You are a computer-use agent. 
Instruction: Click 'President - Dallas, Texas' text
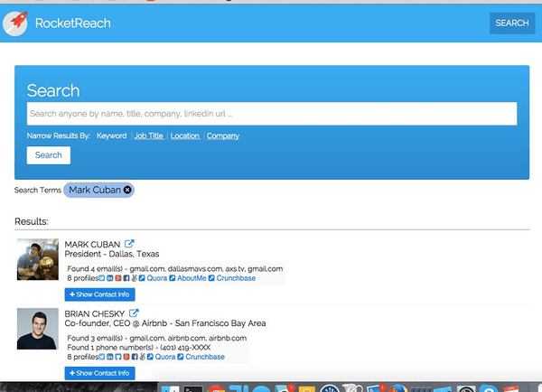coord(112,254)
